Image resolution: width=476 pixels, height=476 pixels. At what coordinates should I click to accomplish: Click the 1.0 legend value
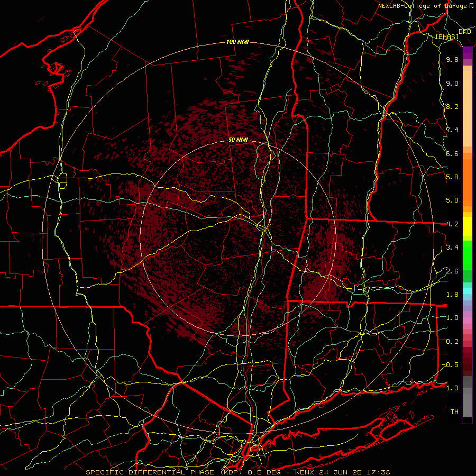[452, 318]
